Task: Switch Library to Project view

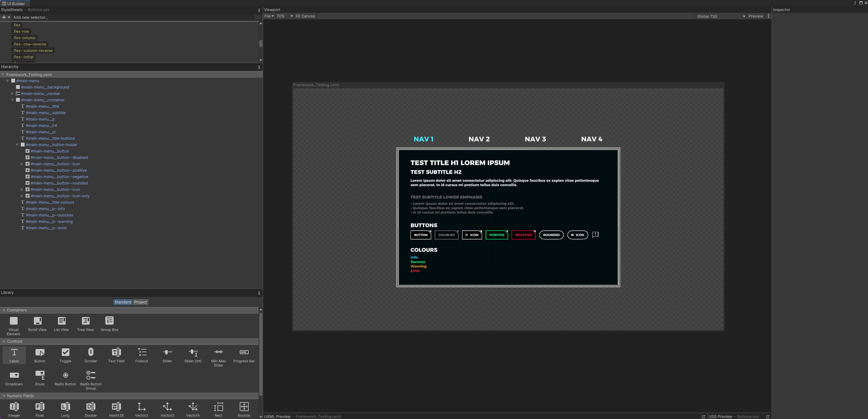Action: click(140, 302)
